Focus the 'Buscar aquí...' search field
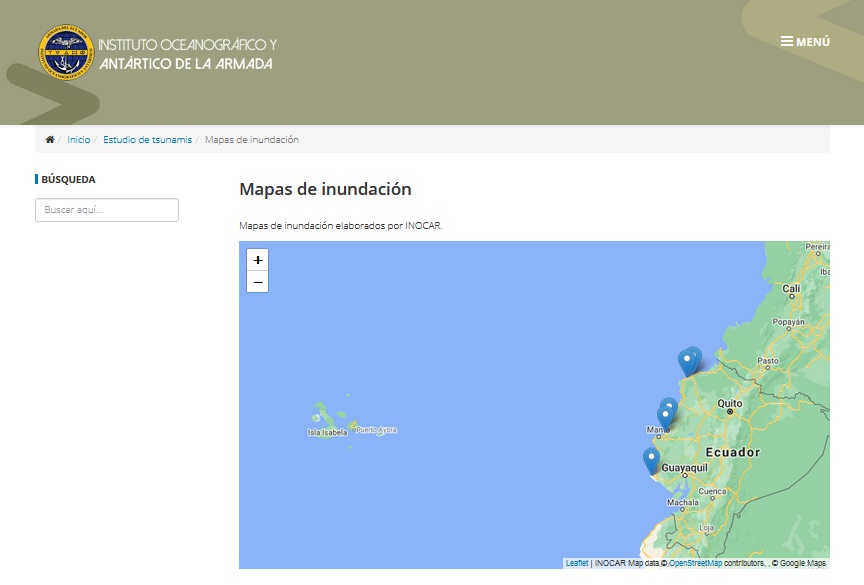This screenshot has width=864, height=585. (x=107, y=210)
